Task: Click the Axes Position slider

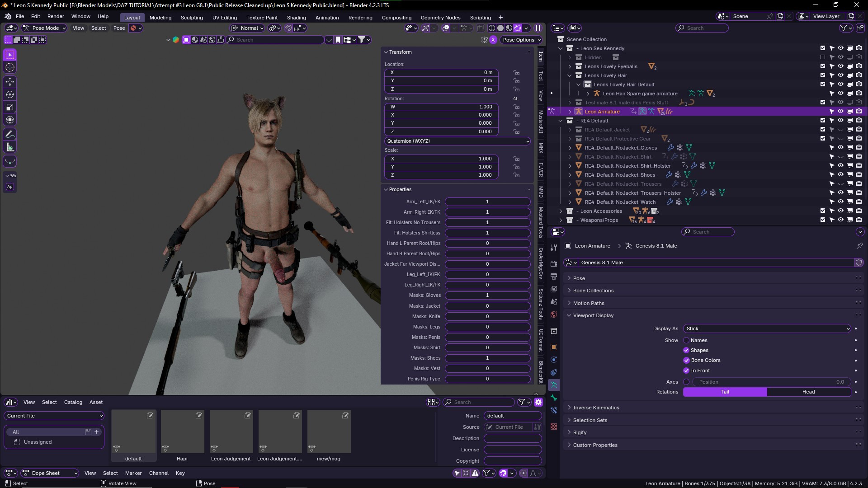Action: tap(771, 382)
